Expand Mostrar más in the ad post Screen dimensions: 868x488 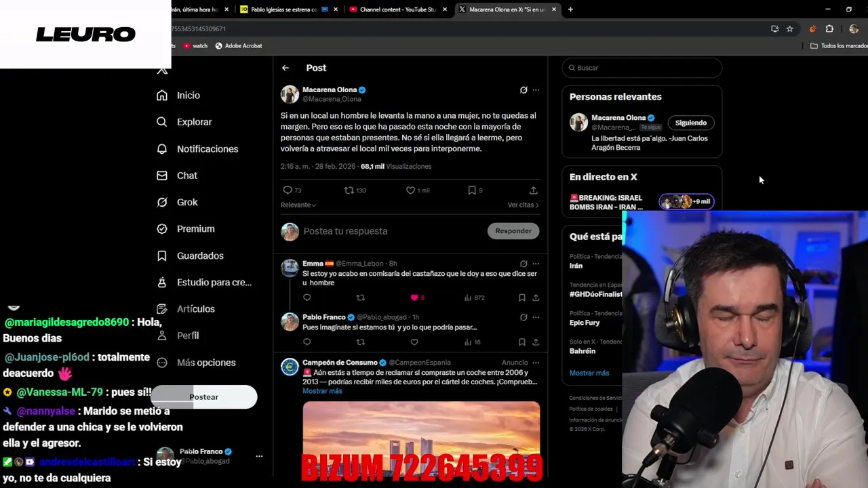pos(322,391)
